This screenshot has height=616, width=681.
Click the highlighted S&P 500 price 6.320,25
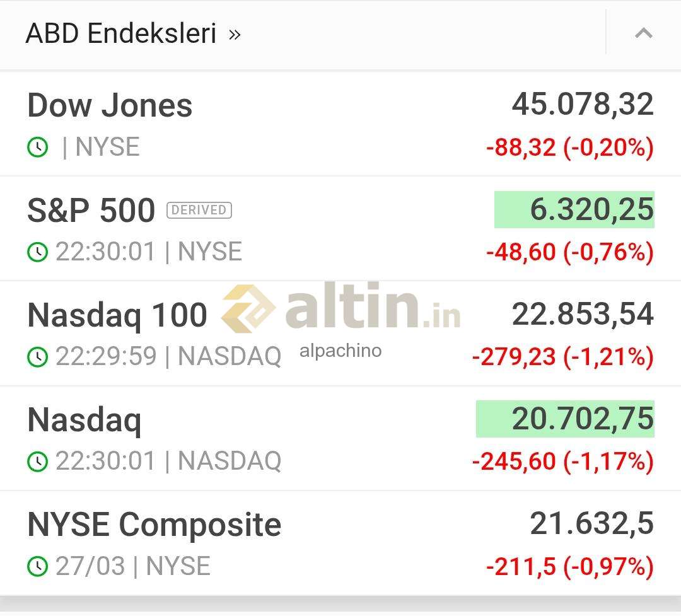tap(574, 209)
